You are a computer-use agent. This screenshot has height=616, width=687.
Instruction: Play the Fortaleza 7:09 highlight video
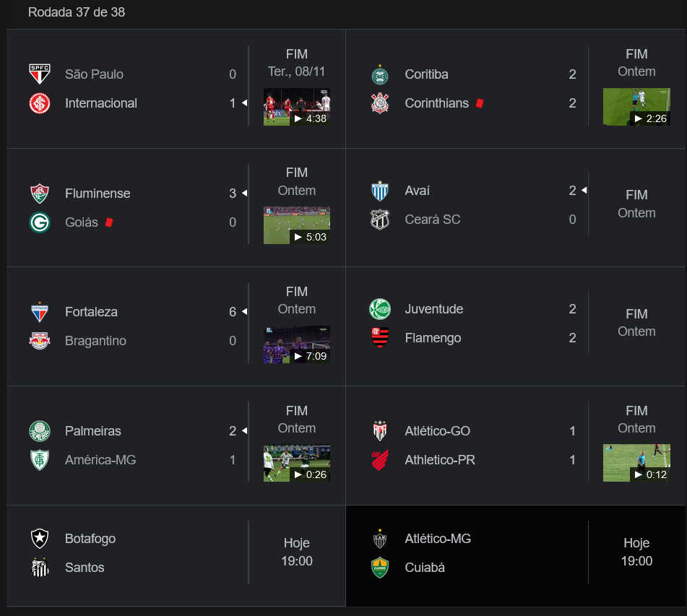pos(297,344)
